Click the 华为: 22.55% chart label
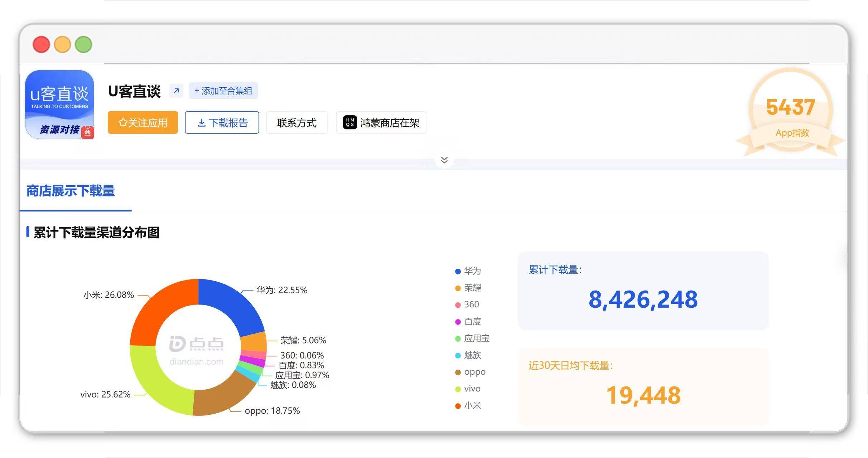The width and height of the screenshot is (868, 458). tap(282, 290)
